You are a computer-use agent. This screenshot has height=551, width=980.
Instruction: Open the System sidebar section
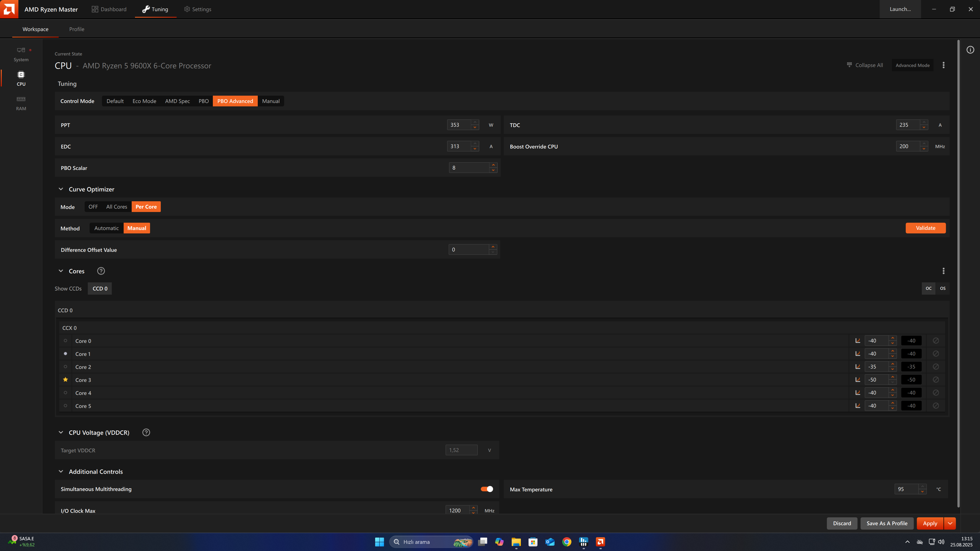click(x=21, y=54)
